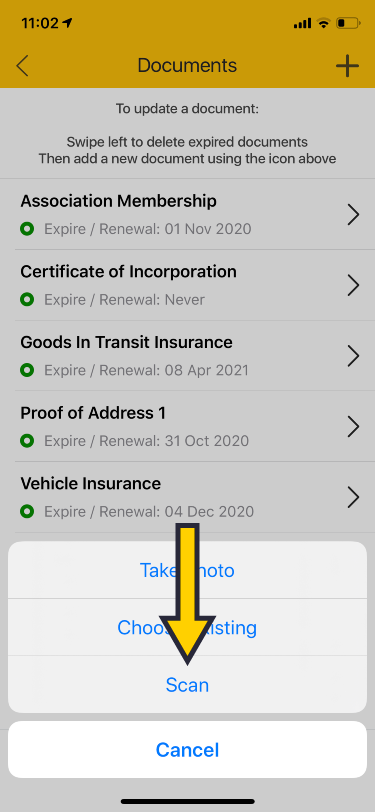
Task: Tap green status dot for Proof of Address 1
Action: 27,441
